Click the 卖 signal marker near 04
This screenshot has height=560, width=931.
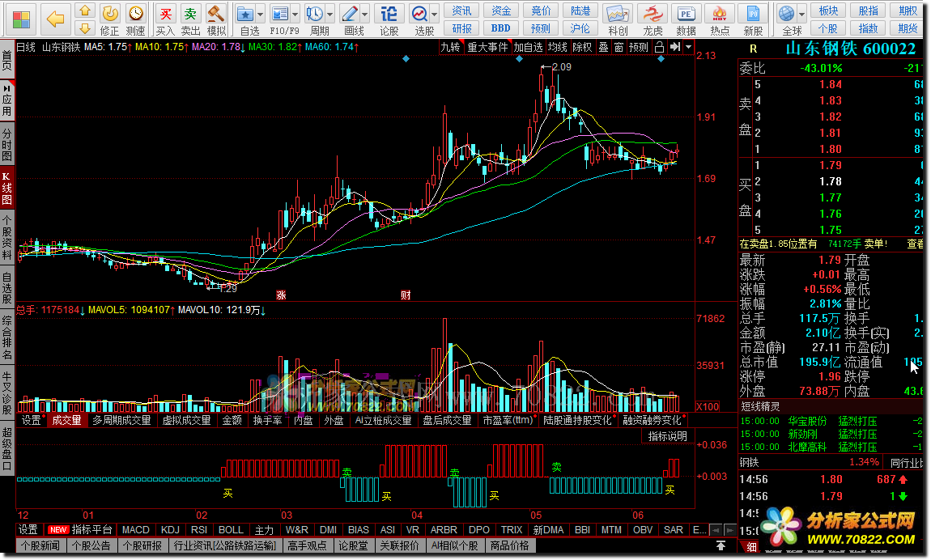coord(454,473)
